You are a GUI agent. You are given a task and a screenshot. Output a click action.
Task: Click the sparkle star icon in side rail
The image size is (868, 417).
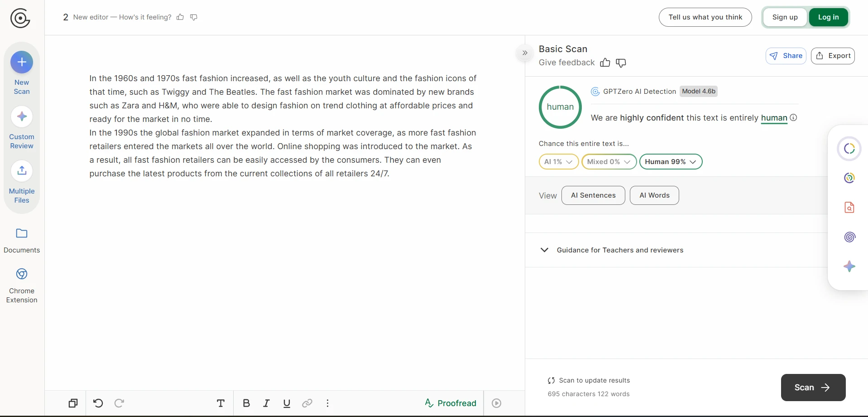[x=849, y=266]
